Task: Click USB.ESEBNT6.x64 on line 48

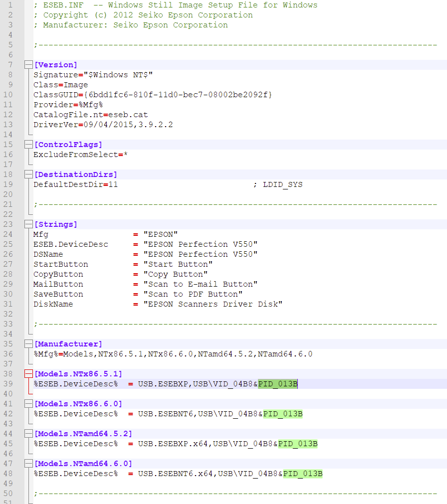Action: pos(175,473)
